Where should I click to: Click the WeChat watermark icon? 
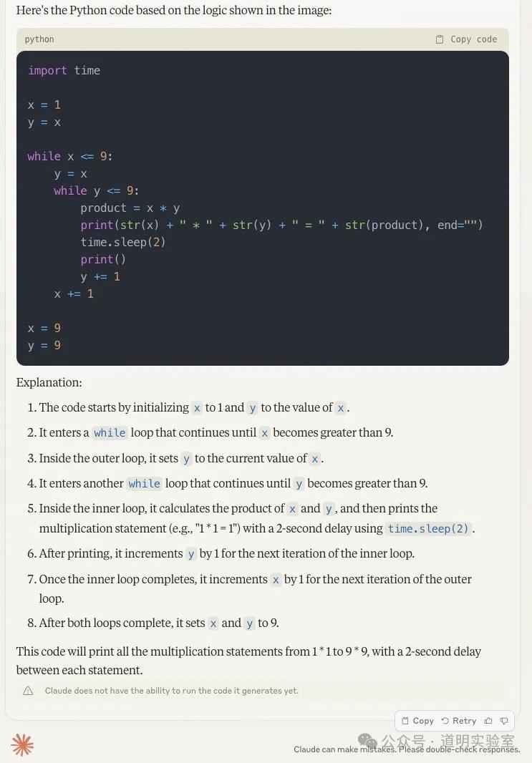(367, 741)
